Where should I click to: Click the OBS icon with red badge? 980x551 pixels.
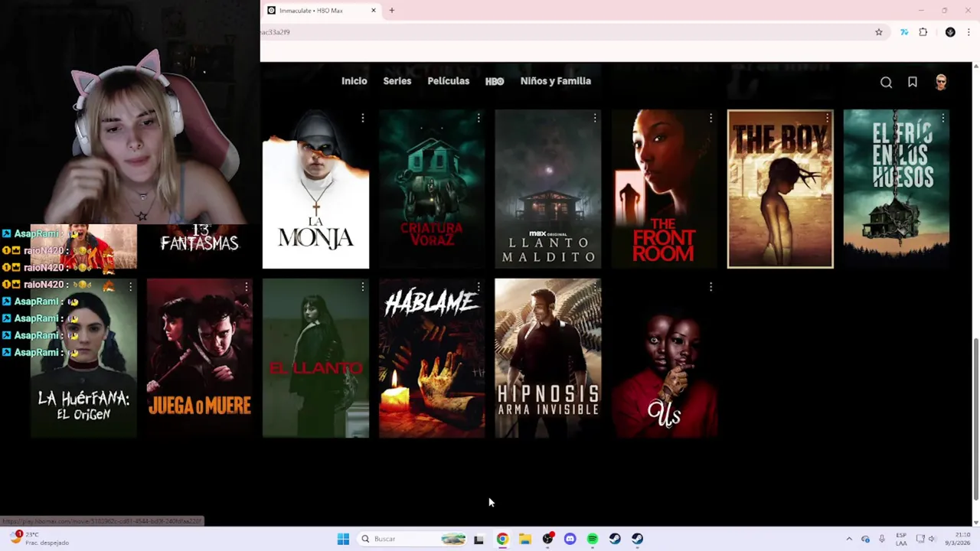pyautogui.click(x=547, y=539)
